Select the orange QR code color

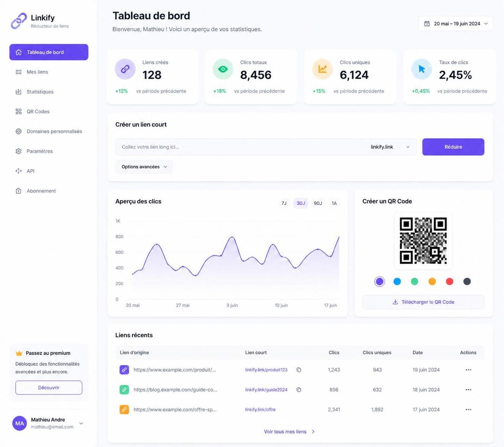432,281
